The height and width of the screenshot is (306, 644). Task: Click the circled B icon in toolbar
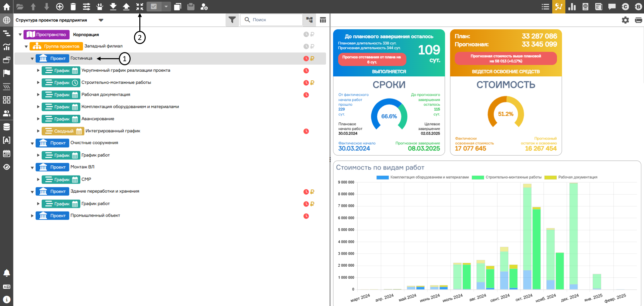coord(638,6)
